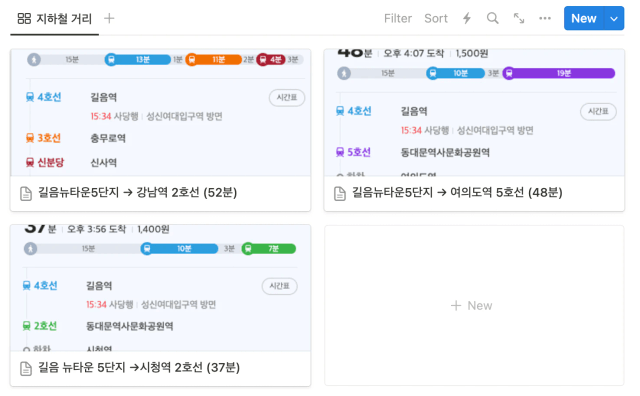This screenshot has width=640, height=396.
Task: Click page icon of 여의도역 card
Action: (340, 194)
